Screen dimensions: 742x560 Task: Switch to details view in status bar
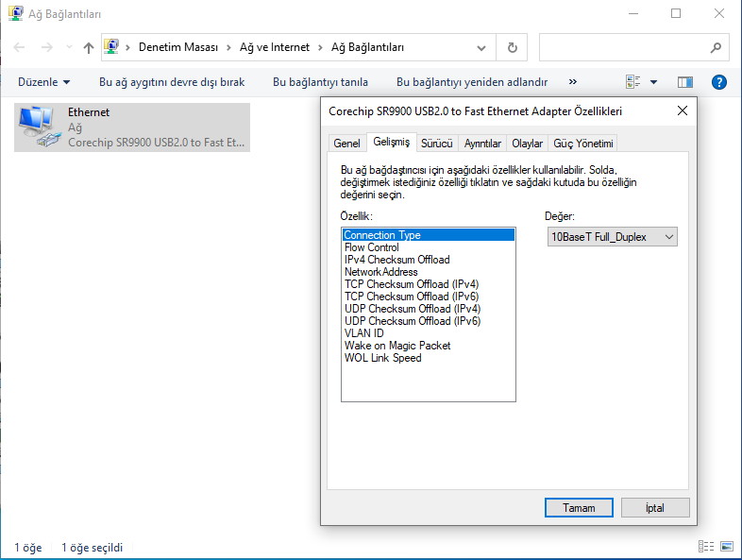tap(706, 546)
